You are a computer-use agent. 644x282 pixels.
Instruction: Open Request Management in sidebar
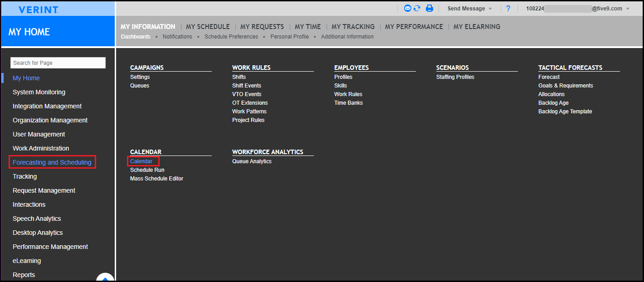(44, 190)
